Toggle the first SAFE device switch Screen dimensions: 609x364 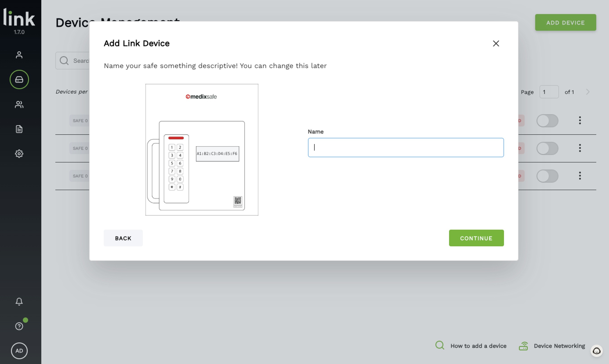coord(547,121)
